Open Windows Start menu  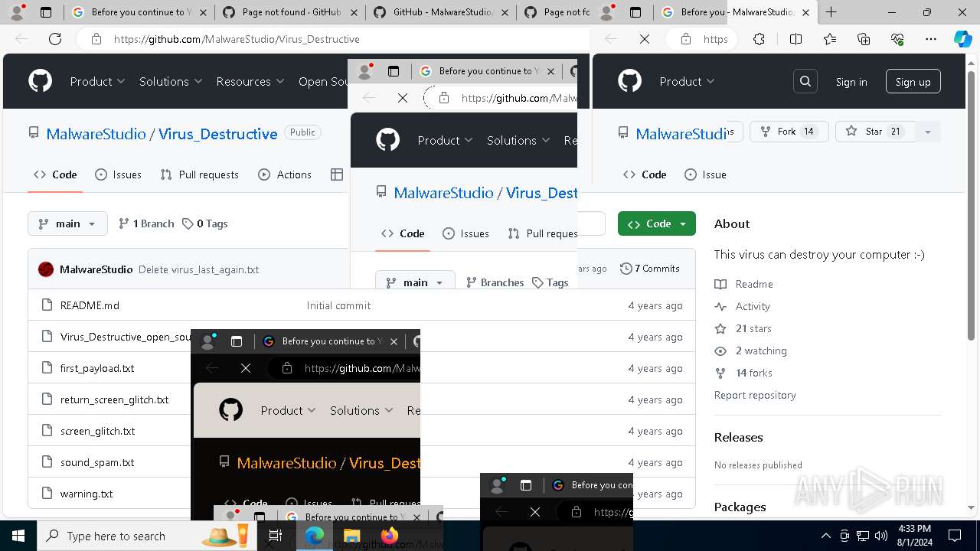(18, 536)
